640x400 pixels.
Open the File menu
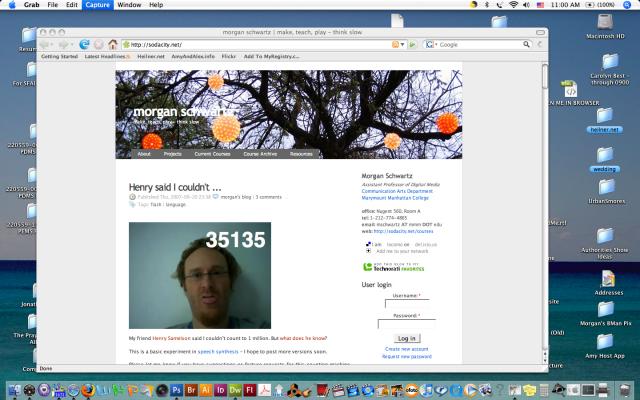point(53,5)
